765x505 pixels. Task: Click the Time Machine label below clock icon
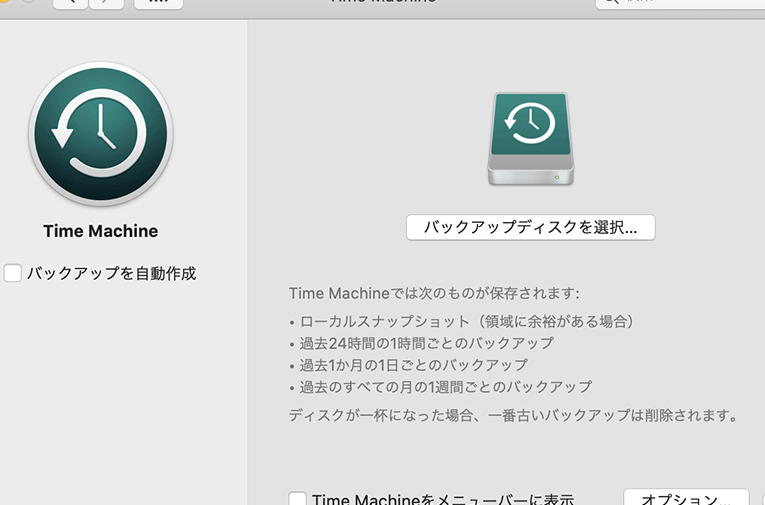click(101, 231)
